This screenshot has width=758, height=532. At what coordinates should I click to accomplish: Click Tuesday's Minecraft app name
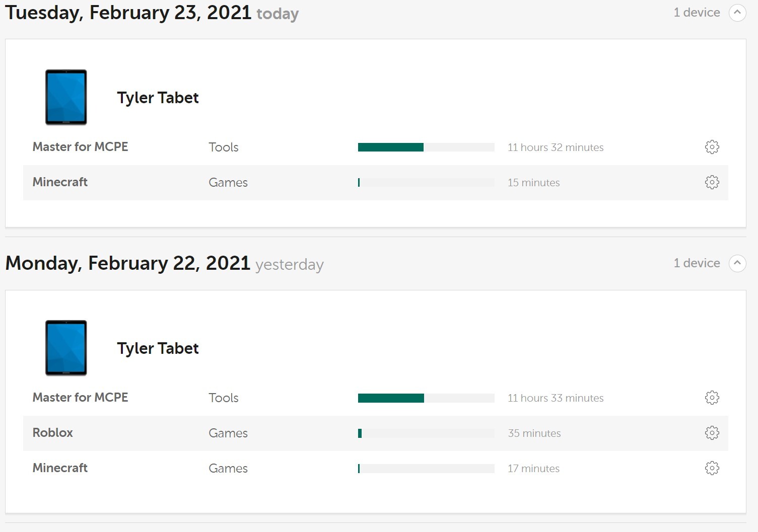[60, 182]
